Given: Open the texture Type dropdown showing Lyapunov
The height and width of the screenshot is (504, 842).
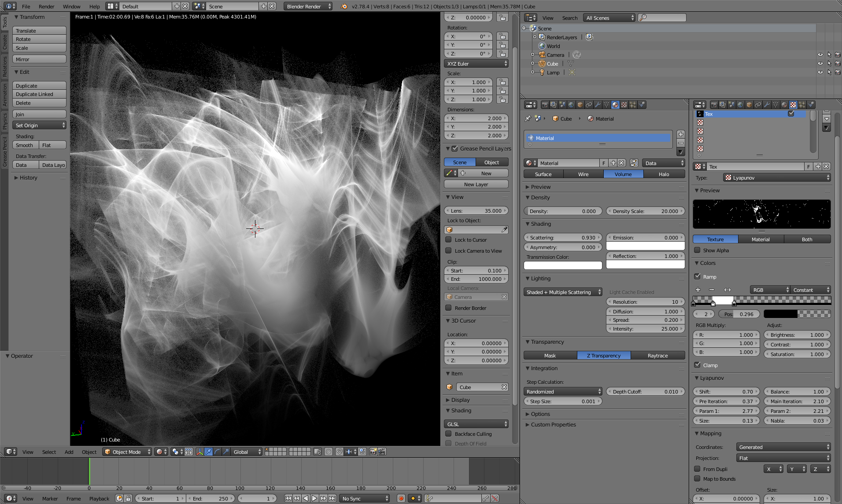Looking at the screenshot, I should point(777,178).
